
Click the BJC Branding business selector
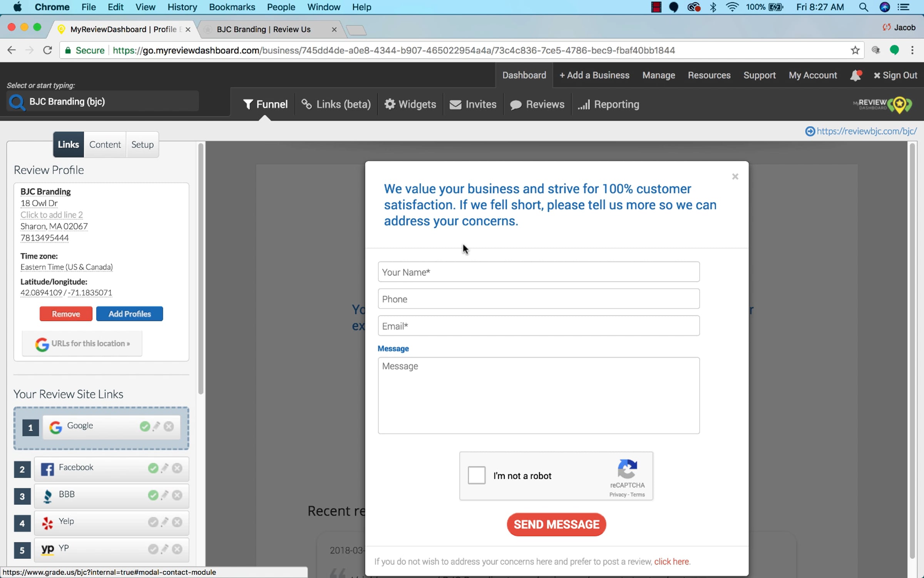(102, 102)
